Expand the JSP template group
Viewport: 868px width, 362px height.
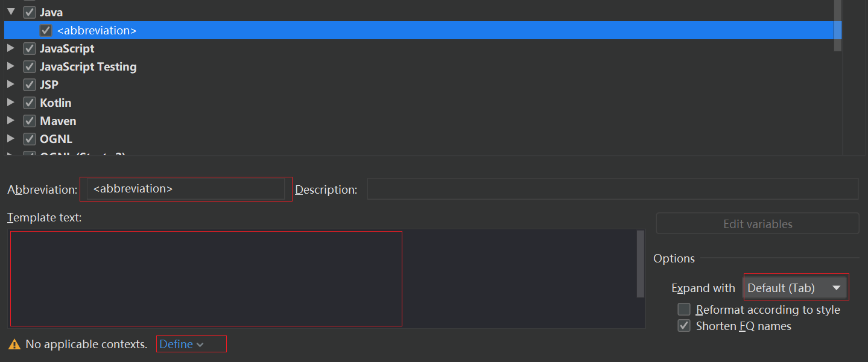tap(11, 84)
